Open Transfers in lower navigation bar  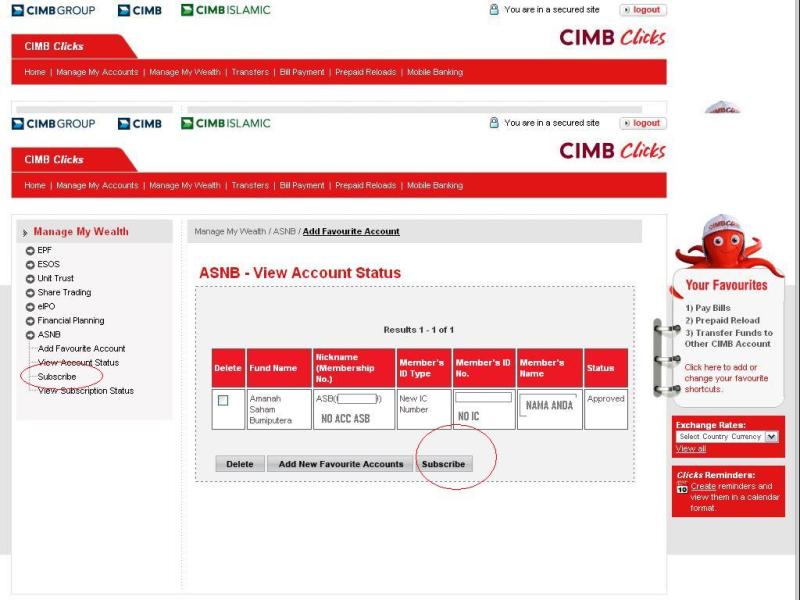(x=250, y=185)
